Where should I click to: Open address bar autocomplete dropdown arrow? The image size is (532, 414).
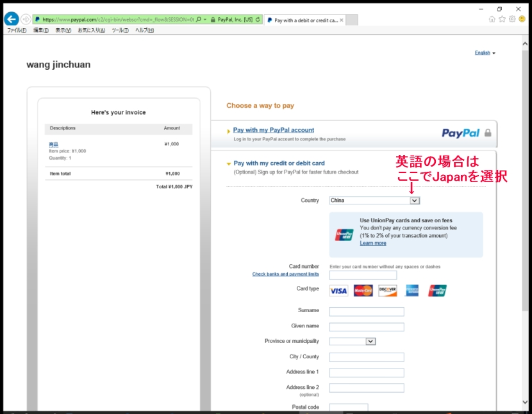(x=205, y=19)
